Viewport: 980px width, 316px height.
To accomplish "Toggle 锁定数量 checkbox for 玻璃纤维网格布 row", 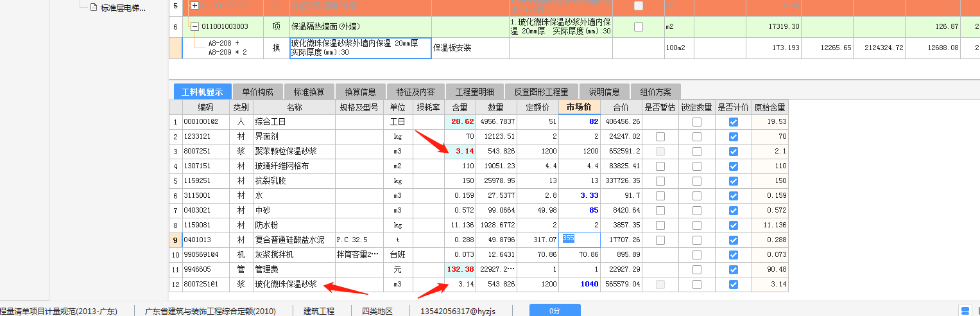I will (697, 166).
